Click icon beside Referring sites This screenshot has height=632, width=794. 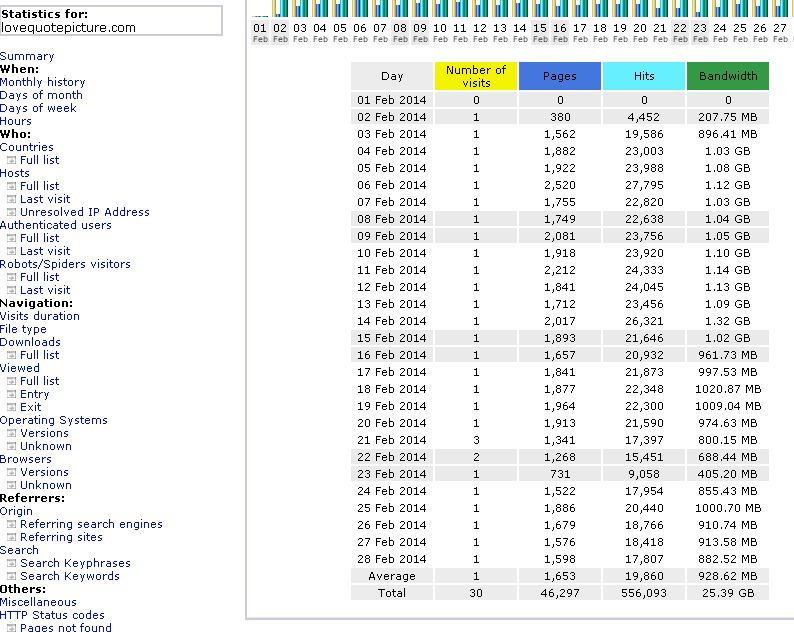coord(11,537)
